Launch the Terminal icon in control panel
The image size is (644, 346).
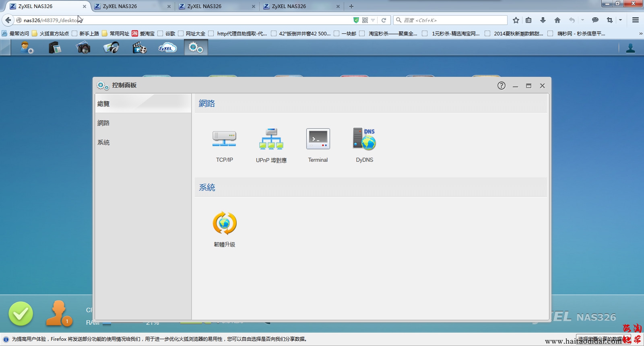(x=318, y=139)
